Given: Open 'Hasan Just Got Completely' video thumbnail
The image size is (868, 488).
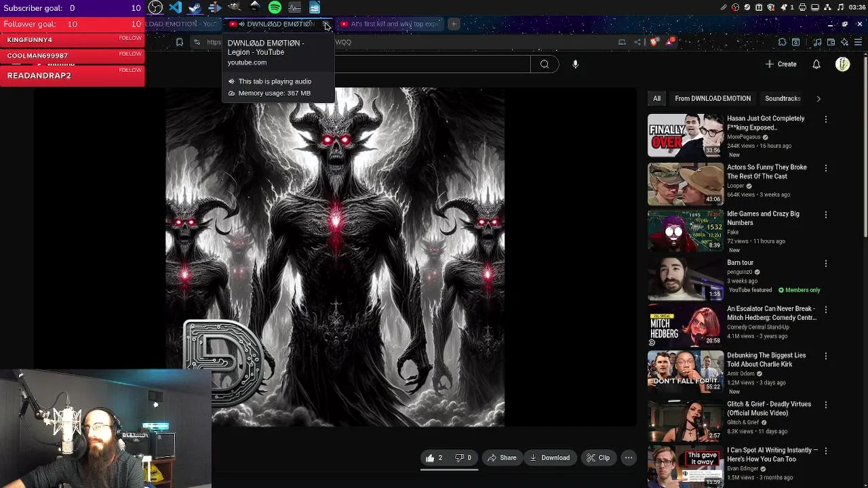Looking at the screenshot, I should click(x=685, y=135).
